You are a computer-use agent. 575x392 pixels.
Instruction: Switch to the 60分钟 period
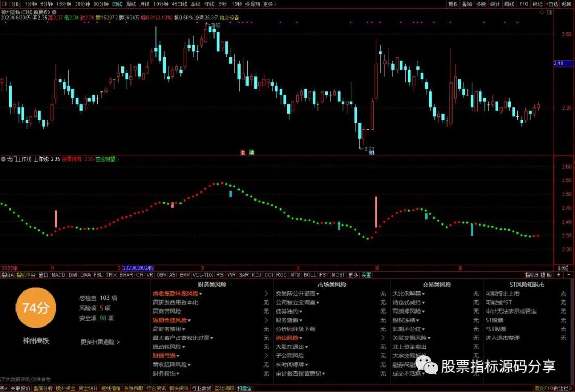[x=101, y=4]
